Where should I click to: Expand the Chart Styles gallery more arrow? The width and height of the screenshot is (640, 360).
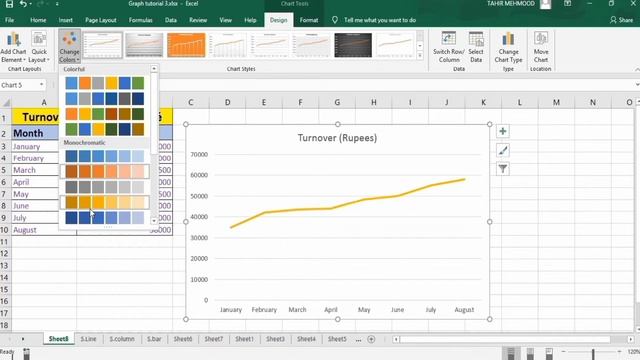[420, 56]
